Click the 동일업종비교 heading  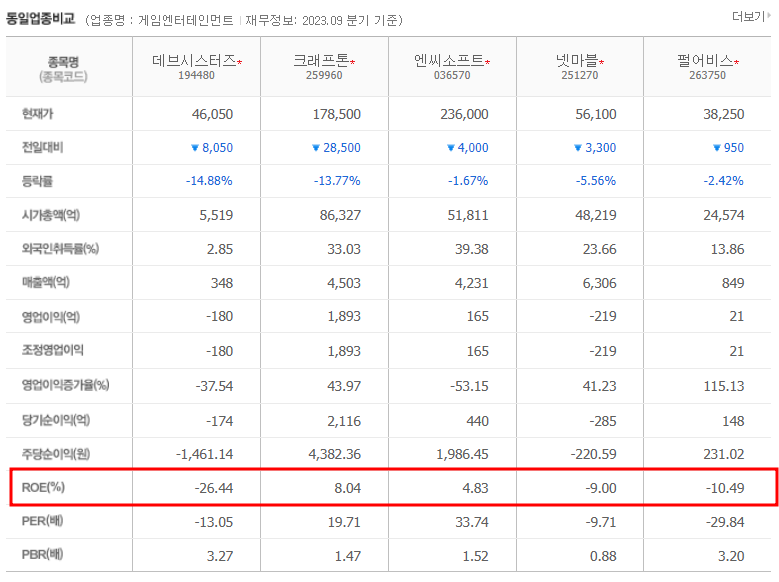point(40,19)
